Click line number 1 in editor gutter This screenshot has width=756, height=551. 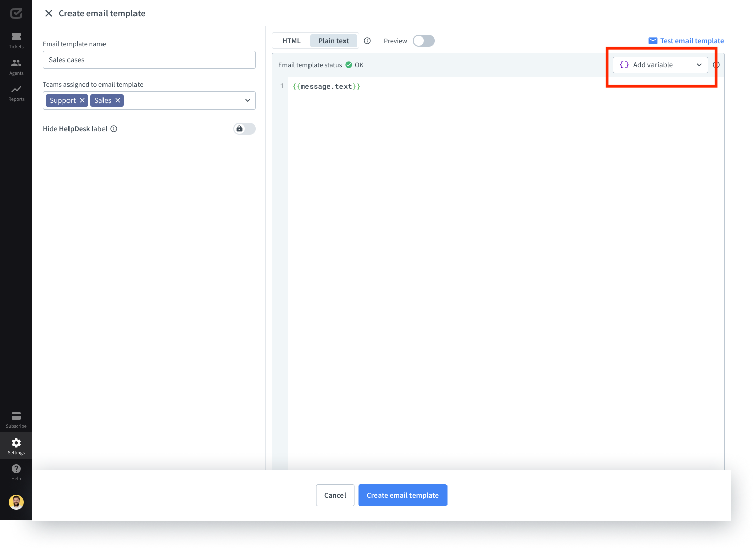[x=282, y=86]
